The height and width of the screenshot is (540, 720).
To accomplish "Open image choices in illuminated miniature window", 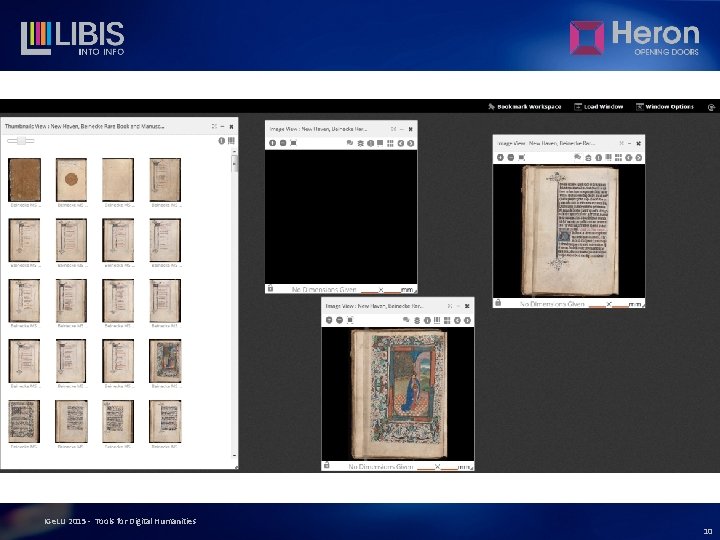I will tap(417, 320).
